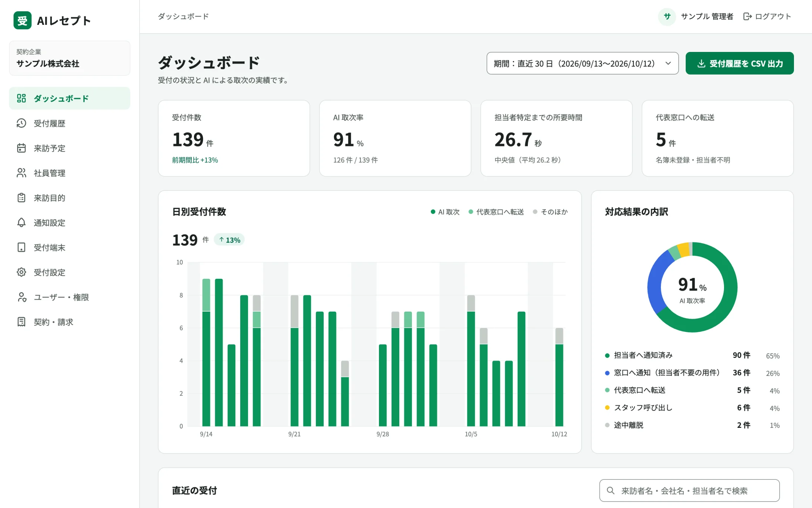Click the ログアウト link
The image size is (812, 508).
tap(767, 17)
